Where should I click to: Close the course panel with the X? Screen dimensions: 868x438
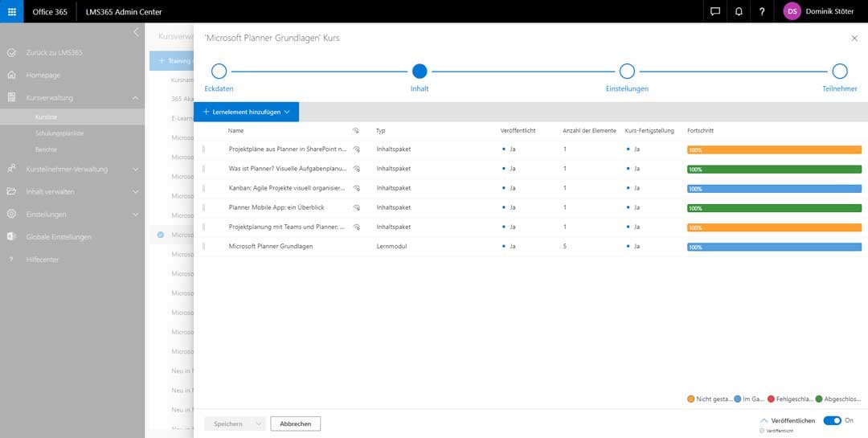pos(854,39)
